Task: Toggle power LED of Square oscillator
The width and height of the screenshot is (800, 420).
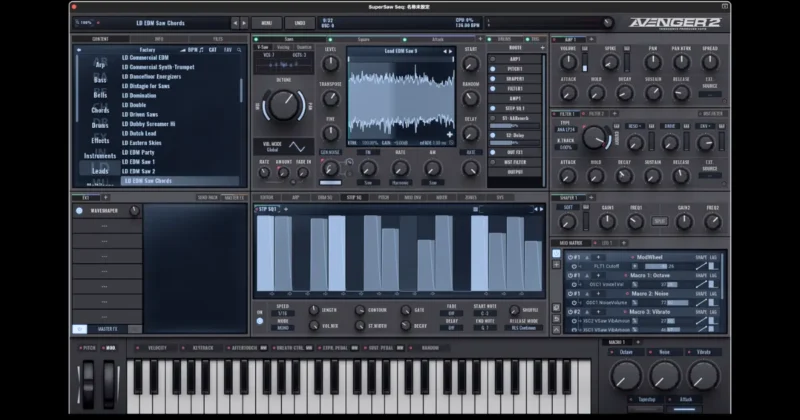Action: point(331,39)
